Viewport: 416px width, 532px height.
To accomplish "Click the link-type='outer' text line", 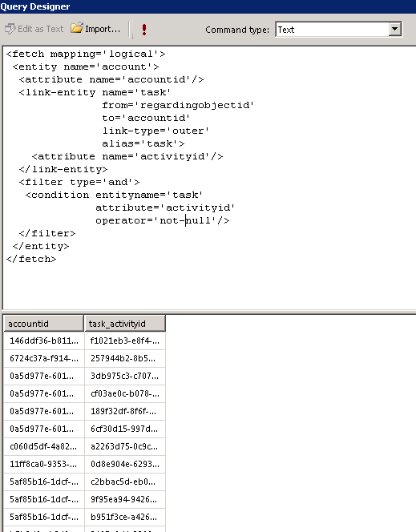I will [155, 131].
